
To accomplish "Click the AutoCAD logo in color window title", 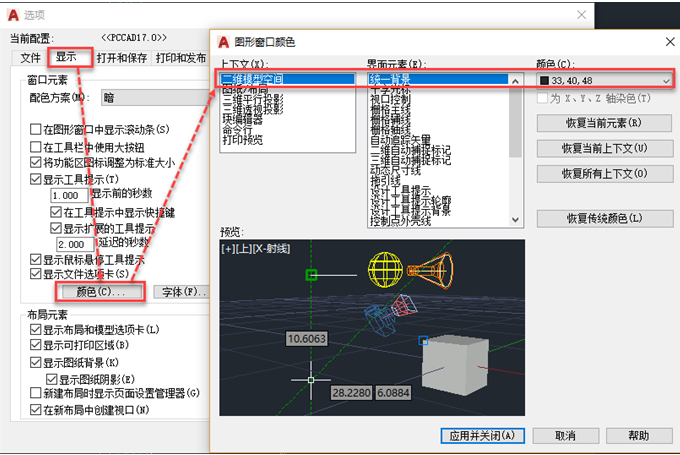I will click(x=225, y=42).
